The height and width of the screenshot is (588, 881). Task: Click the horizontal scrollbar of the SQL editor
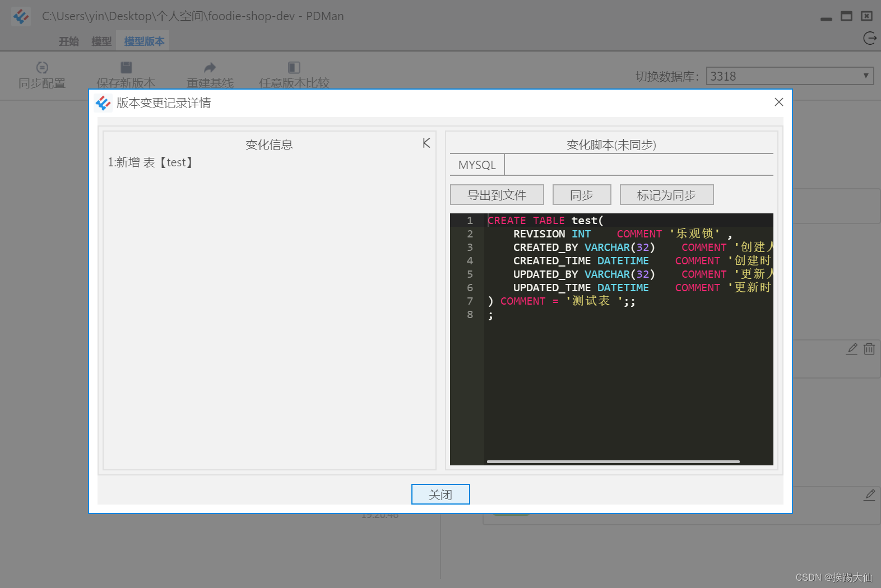[613, 461]
